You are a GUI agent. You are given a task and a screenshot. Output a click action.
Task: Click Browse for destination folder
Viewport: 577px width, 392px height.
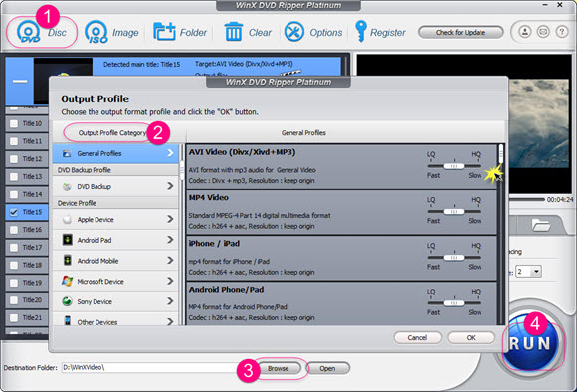[x=279, y=368]
